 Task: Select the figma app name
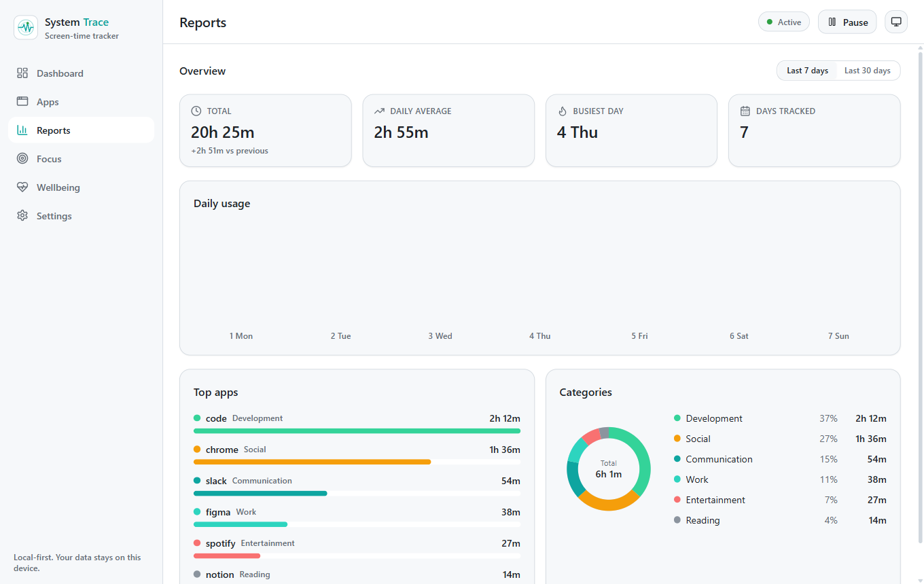(x=218, y=512)
